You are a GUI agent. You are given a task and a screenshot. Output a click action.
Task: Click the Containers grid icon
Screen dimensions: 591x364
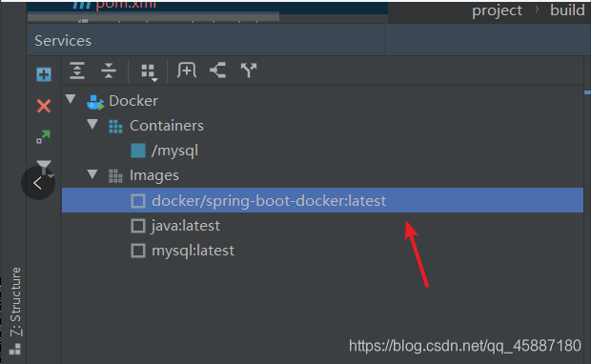tap(115, 127)
